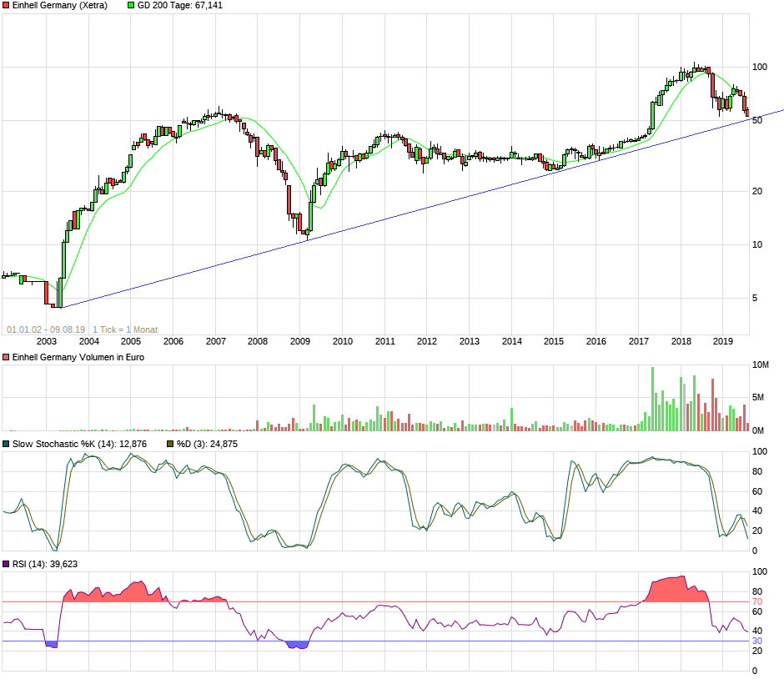Click the olive %D (3) legend swatch

point(170,444)
